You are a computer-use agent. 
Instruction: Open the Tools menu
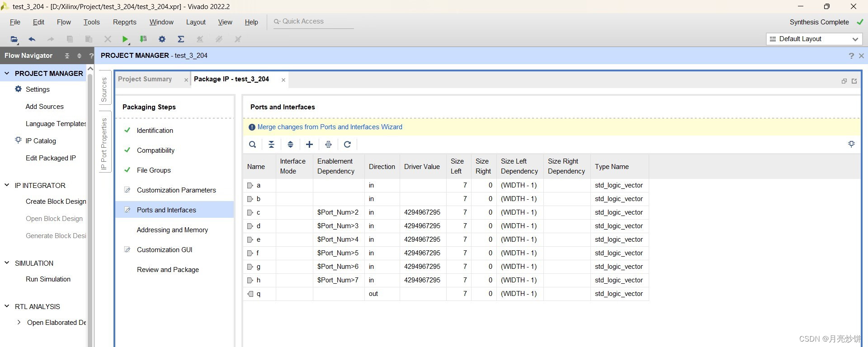pyautogui.click(x=91, y=22)
